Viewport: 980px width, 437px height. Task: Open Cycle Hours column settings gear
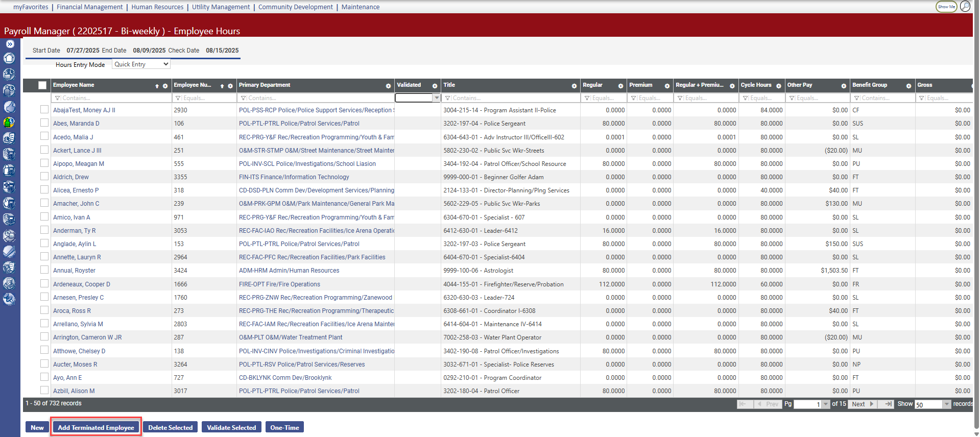pos(779,86)
